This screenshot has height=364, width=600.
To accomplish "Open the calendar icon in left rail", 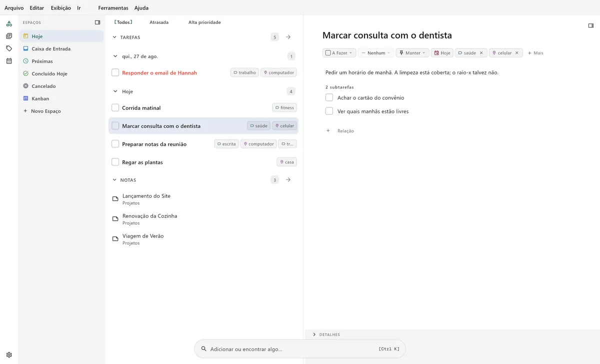I will click(9, 61).
